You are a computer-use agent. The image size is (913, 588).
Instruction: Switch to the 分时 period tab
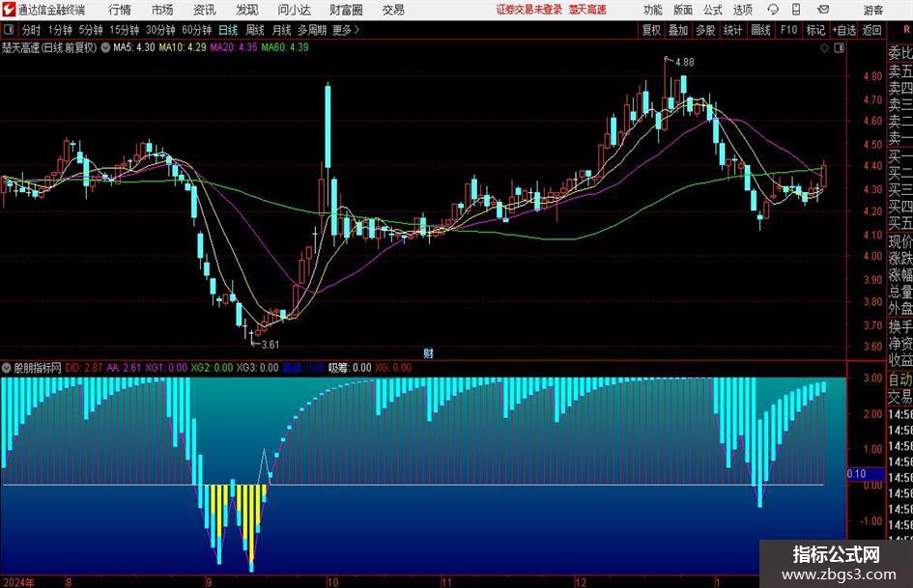[32, 30]
